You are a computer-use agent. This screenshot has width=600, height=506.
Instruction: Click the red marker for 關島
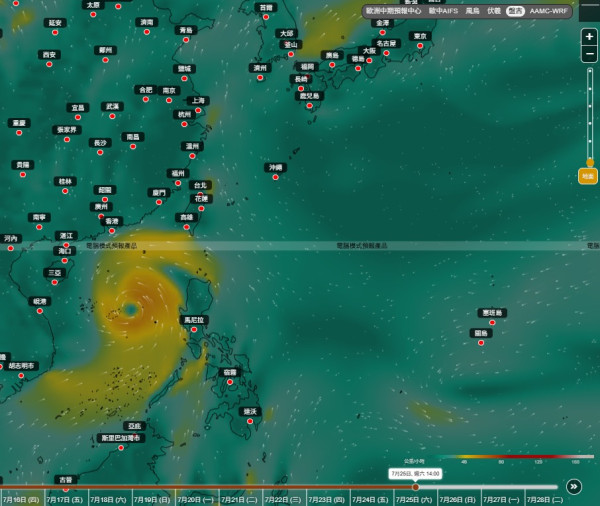click(481, 343)
